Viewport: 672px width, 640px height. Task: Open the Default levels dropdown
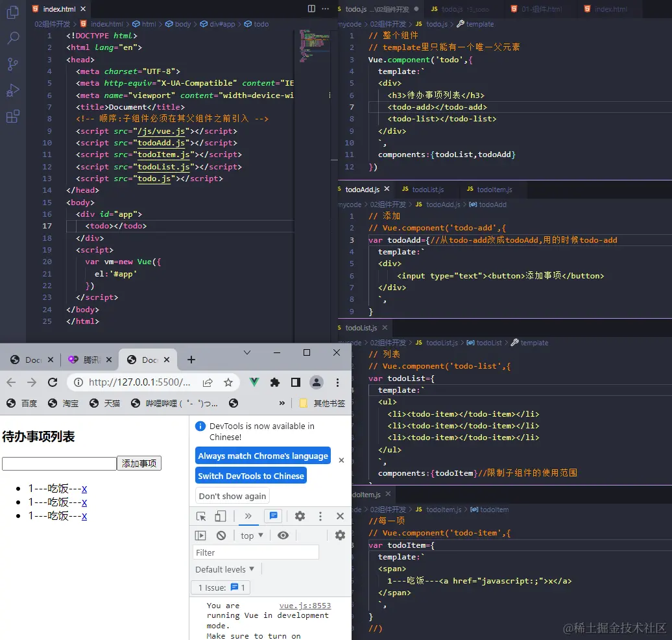[x=224, y=569]
